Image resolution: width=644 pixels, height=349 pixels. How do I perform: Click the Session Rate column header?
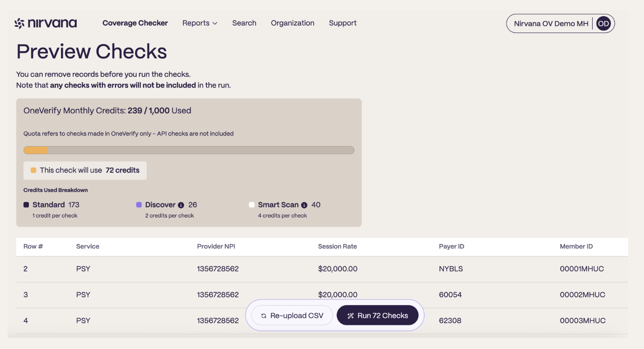tap(337, 246)
